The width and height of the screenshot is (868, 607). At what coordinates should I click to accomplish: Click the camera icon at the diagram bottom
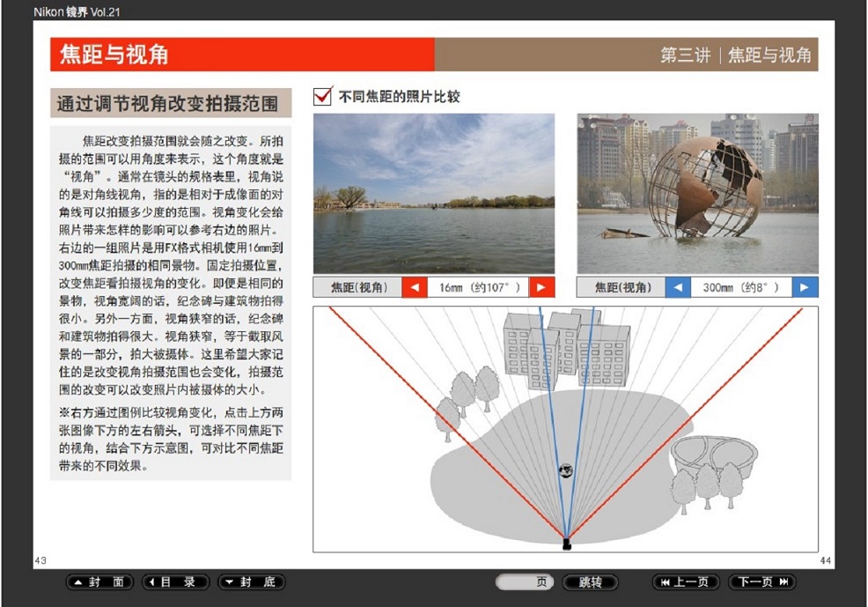click(566, 542)
